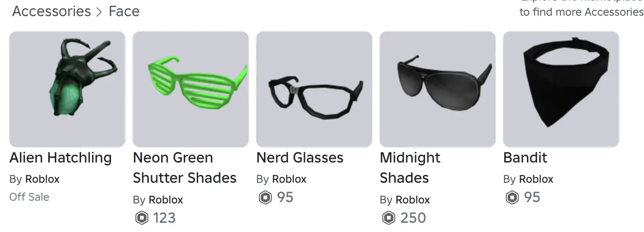
Task: Click the Robux icon under Bandit
Action: click(x=512, y=197)
